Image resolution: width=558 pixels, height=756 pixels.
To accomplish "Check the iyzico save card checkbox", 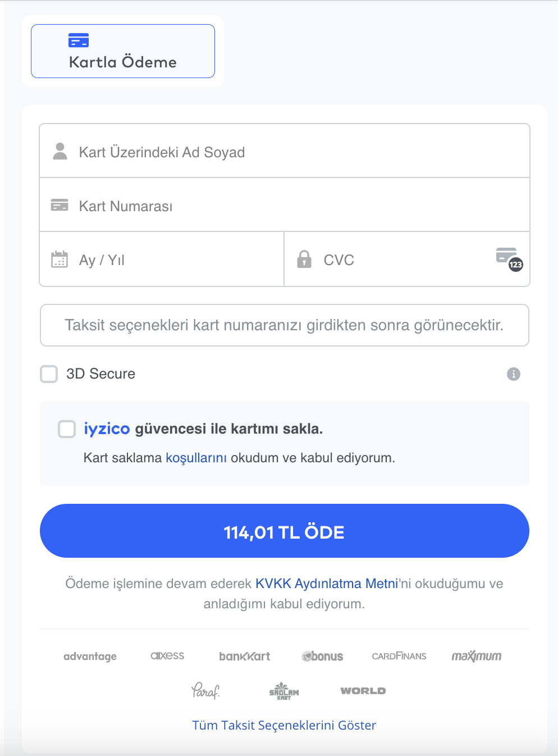I will coord(67,429).
